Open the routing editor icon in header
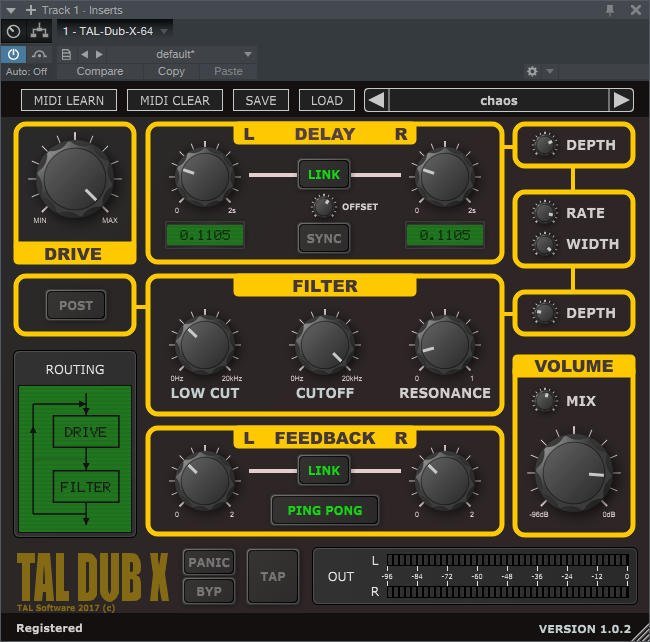 click(39, 31)
